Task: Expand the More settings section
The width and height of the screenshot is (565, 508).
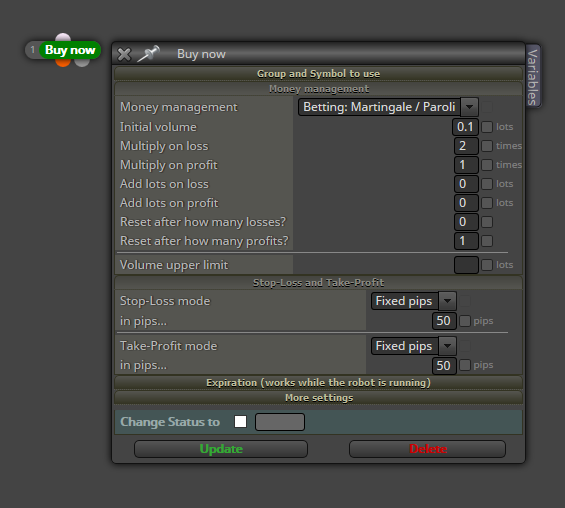Action: (x=319, y=398)
